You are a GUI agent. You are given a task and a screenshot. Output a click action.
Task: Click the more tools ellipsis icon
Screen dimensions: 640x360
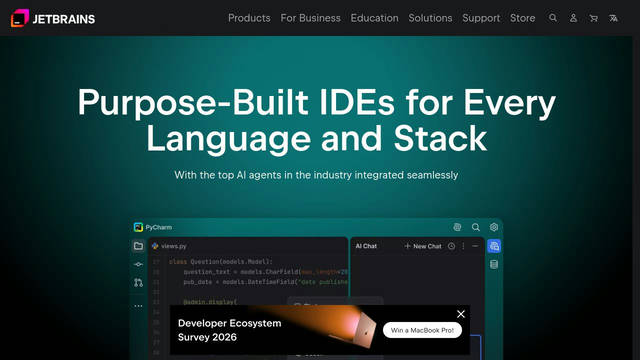[x=138, y=306]
